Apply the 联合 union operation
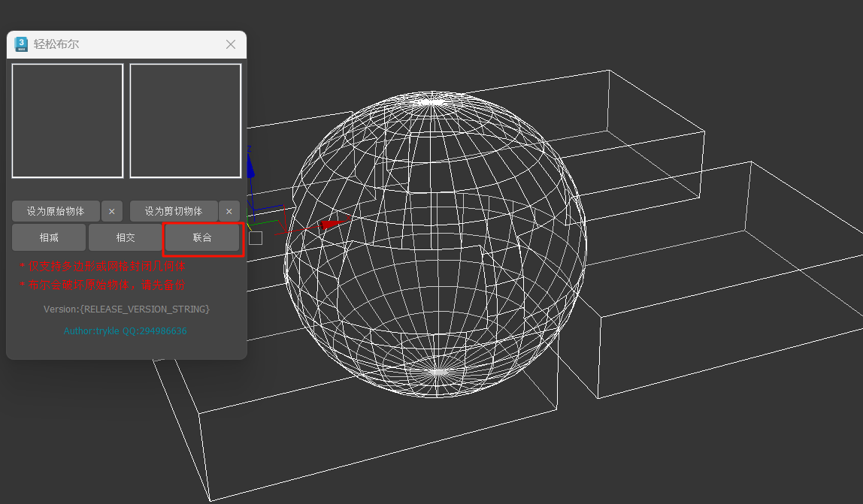The image size is (863, 504). click(x=202, y=237)
